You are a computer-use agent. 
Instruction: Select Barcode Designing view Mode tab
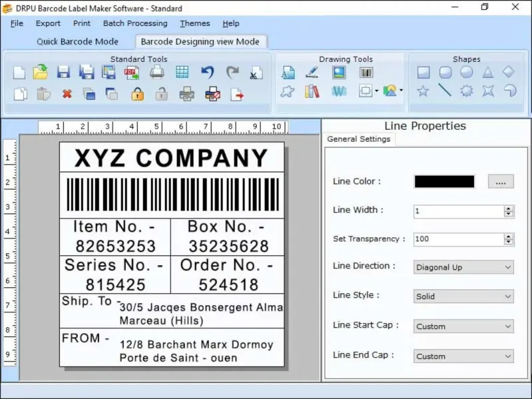pos(200,41)
